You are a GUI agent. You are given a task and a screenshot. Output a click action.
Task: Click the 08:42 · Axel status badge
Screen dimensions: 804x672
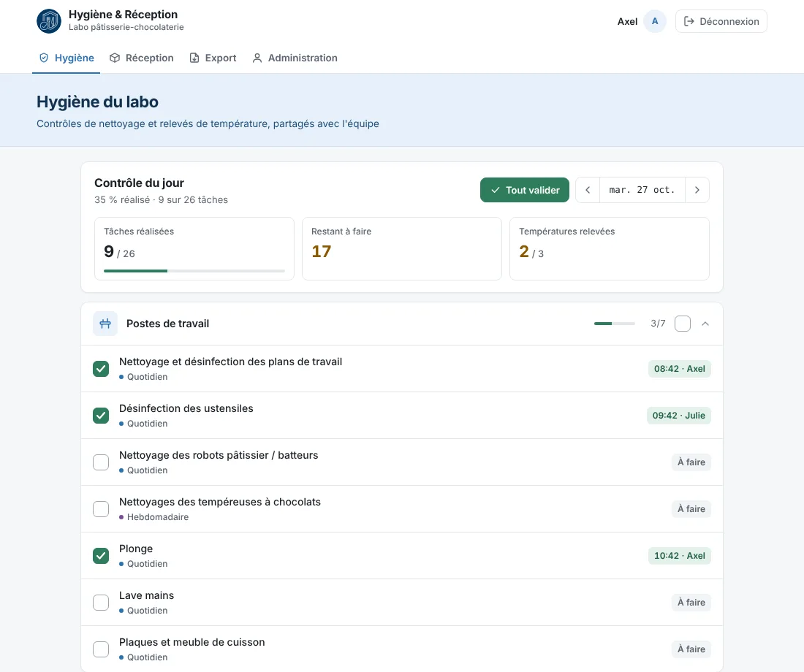click(x=680, y=369)
